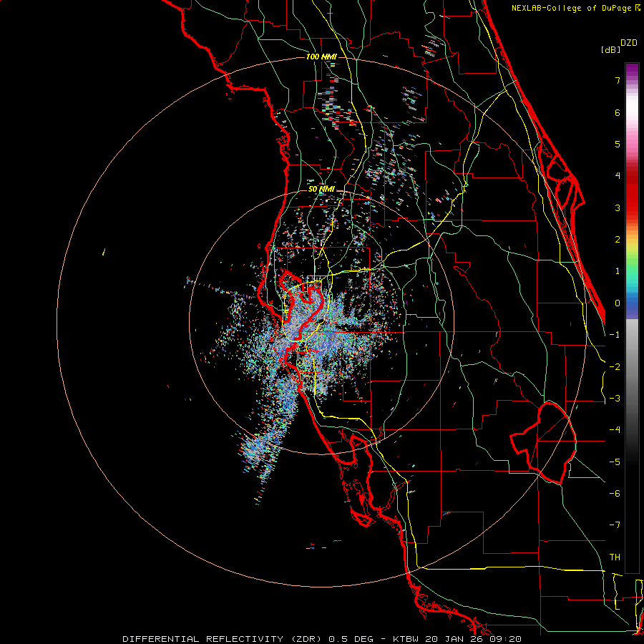Viewport: 644px width, 644px height.
Task: Click the 7 dB scale label
Action: (618, 80)
